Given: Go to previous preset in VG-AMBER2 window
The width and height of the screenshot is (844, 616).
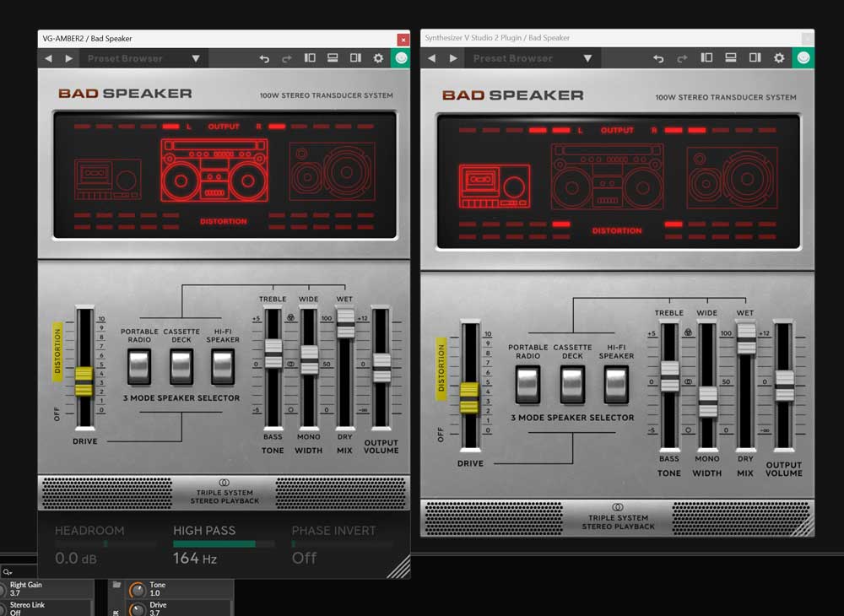Looking at the screenshot, I should pos(48,58).
